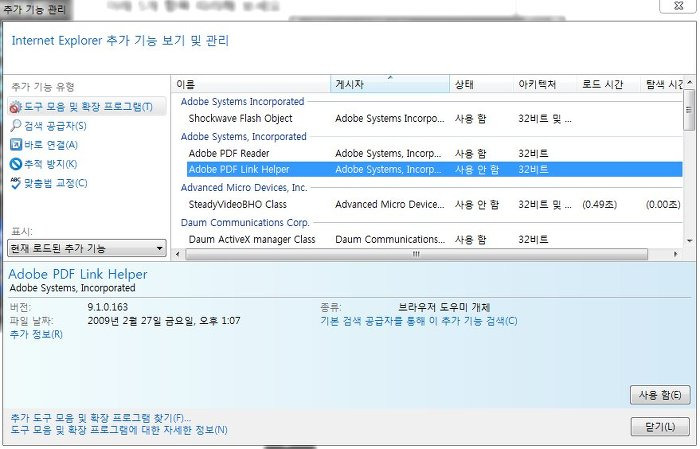Select the Adobe PDF Reader row

coord(434,153)
